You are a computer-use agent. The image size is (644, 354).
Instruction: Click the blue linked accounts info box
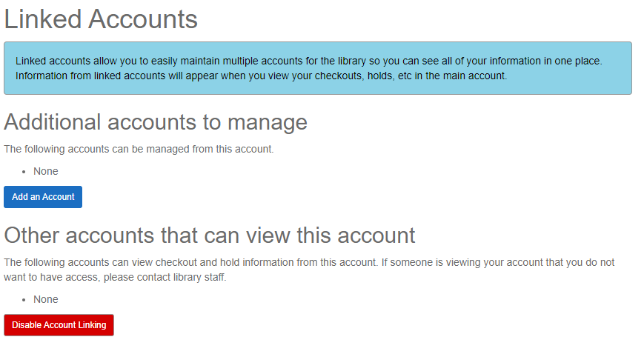(317, 68)
